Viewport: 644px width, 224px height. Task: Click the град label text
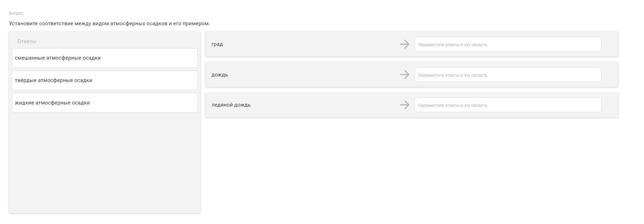pyautogui.click(x=217, y=44)
